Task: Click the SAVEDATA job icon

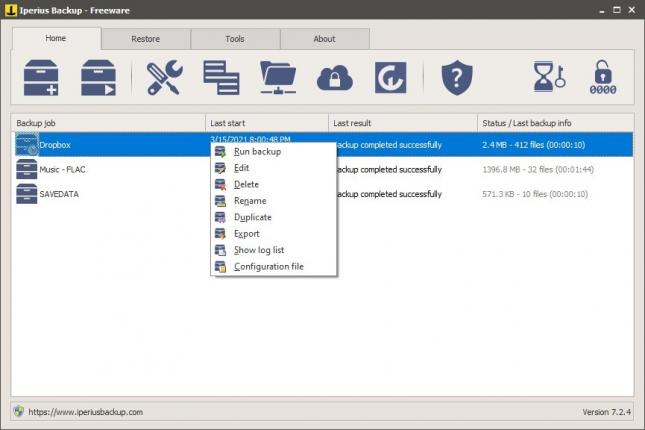Action: coord(27,194)
